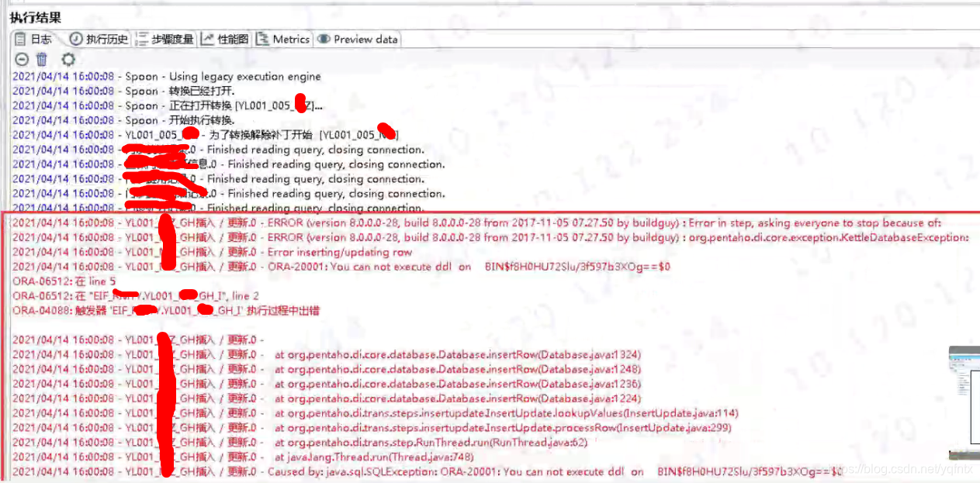This screenshot has width=980, height=483.
Task: Click the 执行结果 panel title
Action: 36,17
